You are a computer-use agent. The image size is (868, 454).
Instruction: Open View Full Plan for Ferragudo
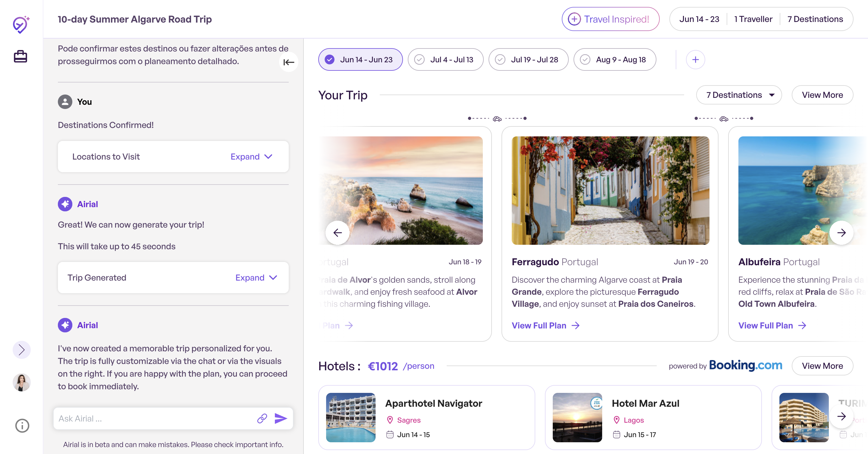tap(546, 325)
